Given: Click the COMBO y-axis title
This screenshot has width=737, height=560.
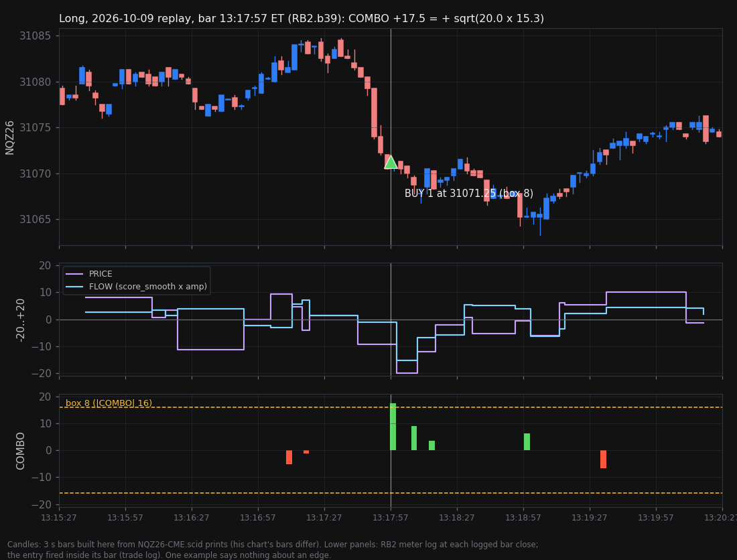Looking at the screenshot, I should 19,451.
